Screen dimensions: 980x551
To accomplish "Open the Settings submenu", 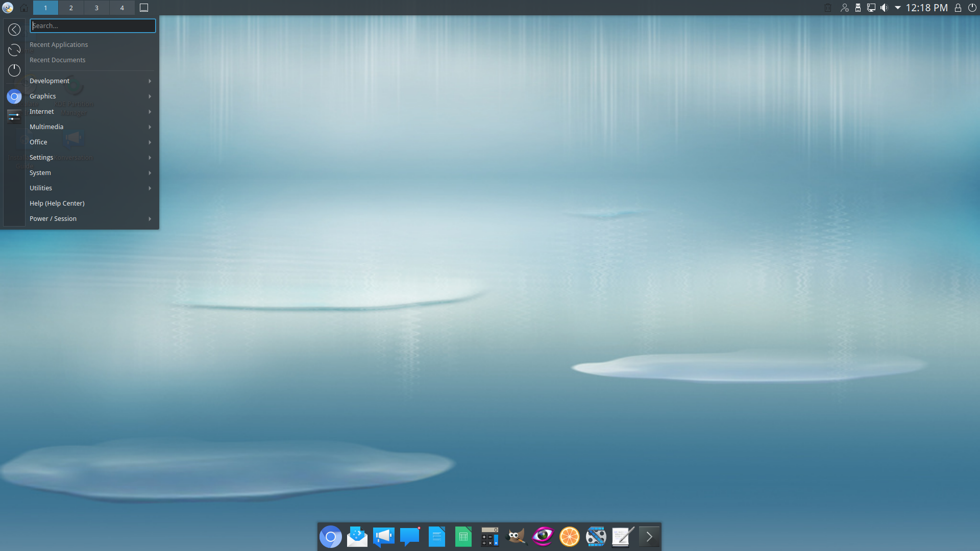I will [x=91, y=158].
